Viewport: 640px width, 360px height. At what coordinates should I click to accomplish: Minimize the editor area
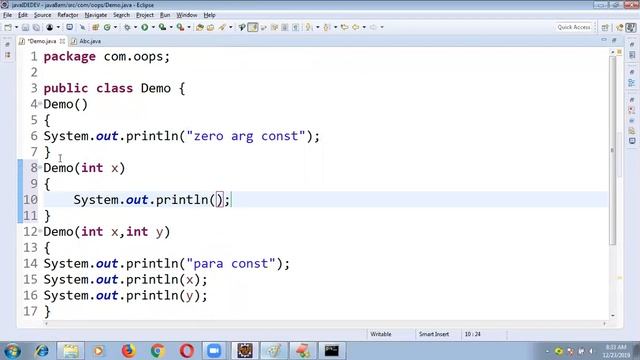pyautogui.click(x=604, y=40)
